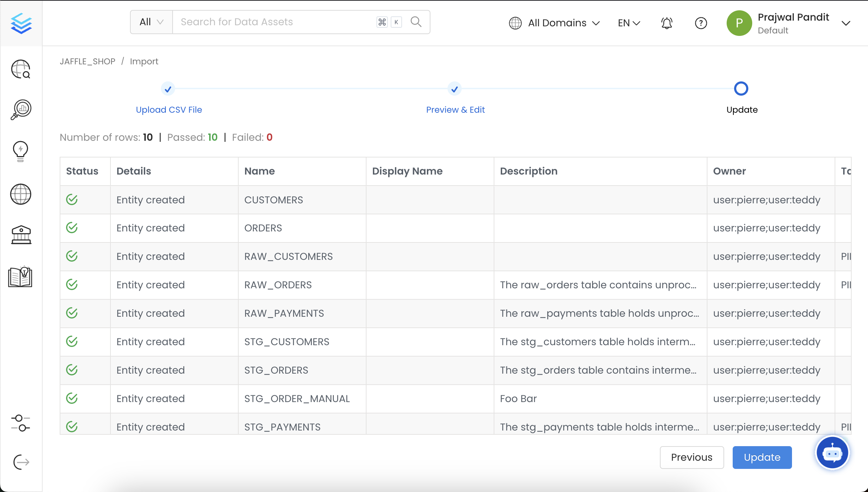
Task: Expand the All search filter dropdown
Action: pyautogui.click(x=151, y=22)
